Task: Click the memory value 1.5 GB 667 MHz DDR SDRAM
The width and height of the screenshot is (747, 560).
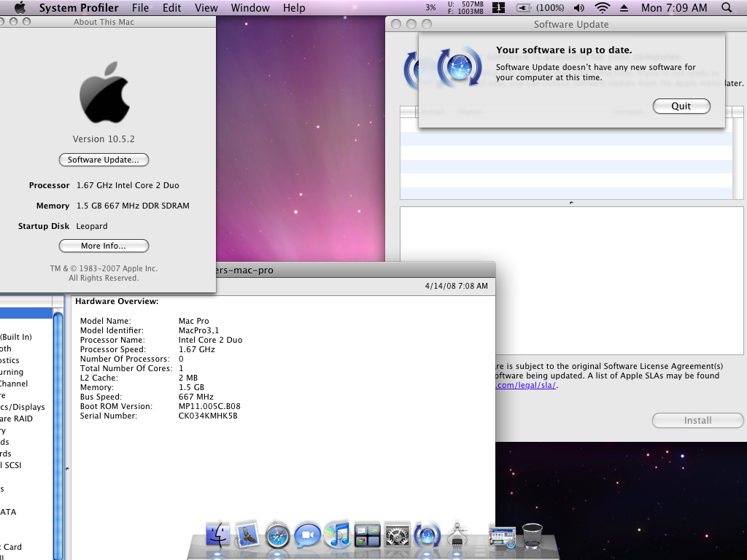Action: (x=133, y=206)
